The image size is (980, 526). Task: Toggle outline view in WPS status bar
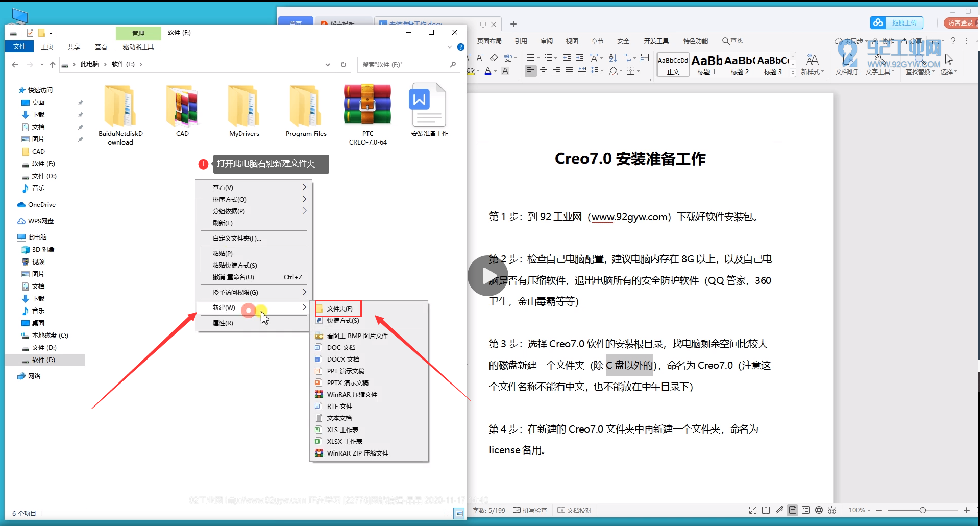(x=806, y=510)
